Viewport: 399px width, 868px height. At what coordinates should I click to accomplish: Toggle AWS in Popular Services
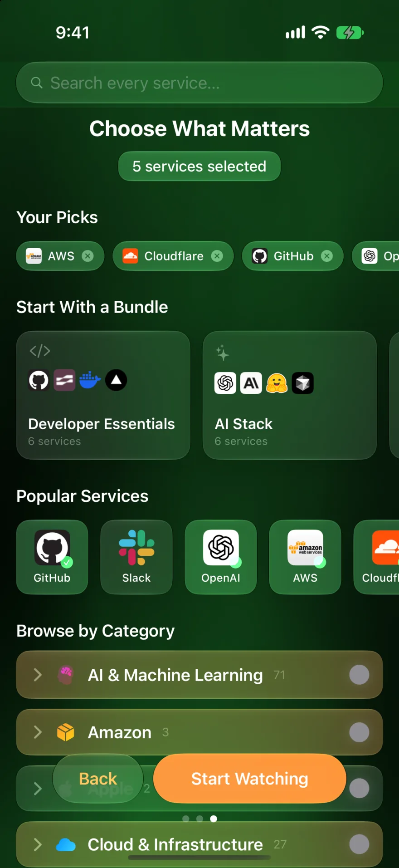[305, 557]
